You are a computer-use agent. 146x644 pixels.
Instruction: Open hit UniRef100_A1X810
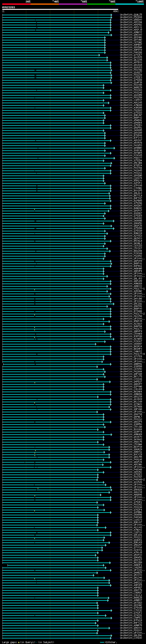(131, 324)
